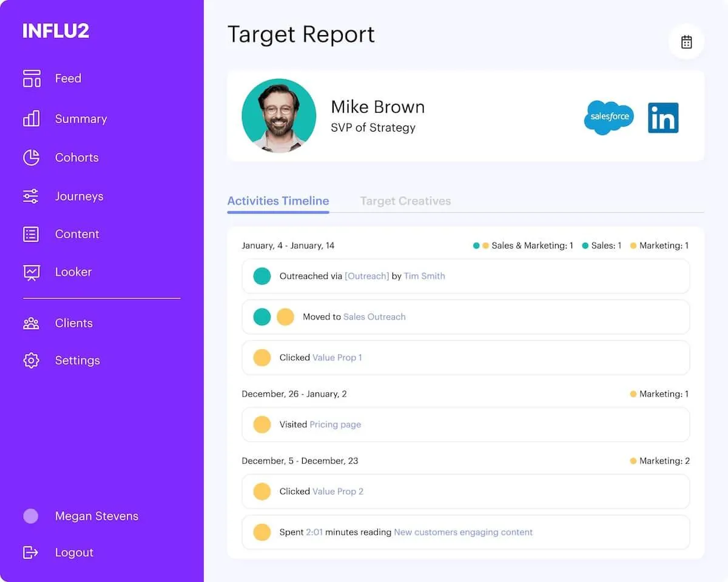Open Mike Brown's LinkedIn icon
728x582 pixels.
pyautogui.click(x=663, y=118)
